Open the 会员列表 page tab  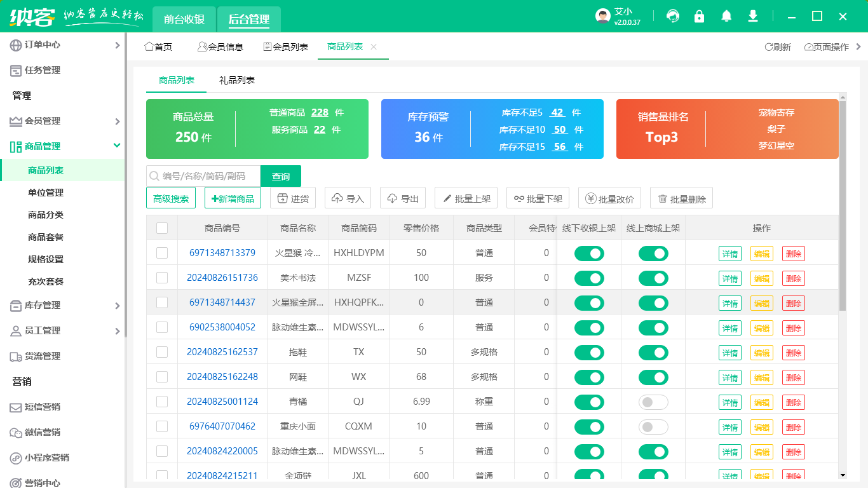[x=286, y=47]
